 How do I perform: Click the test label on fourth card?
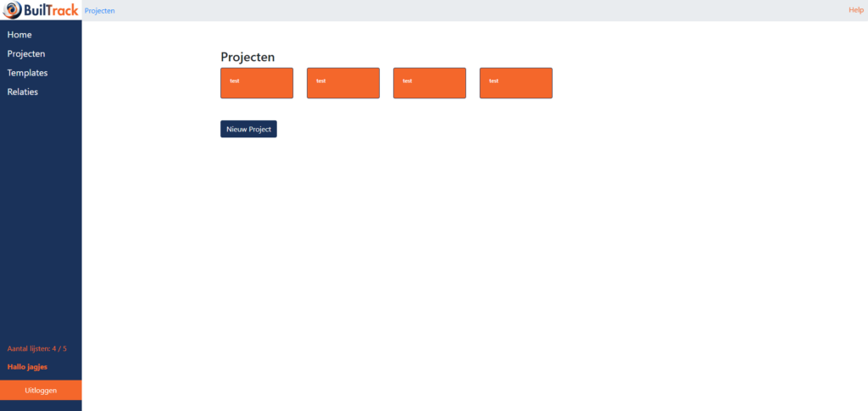(494, 81)
